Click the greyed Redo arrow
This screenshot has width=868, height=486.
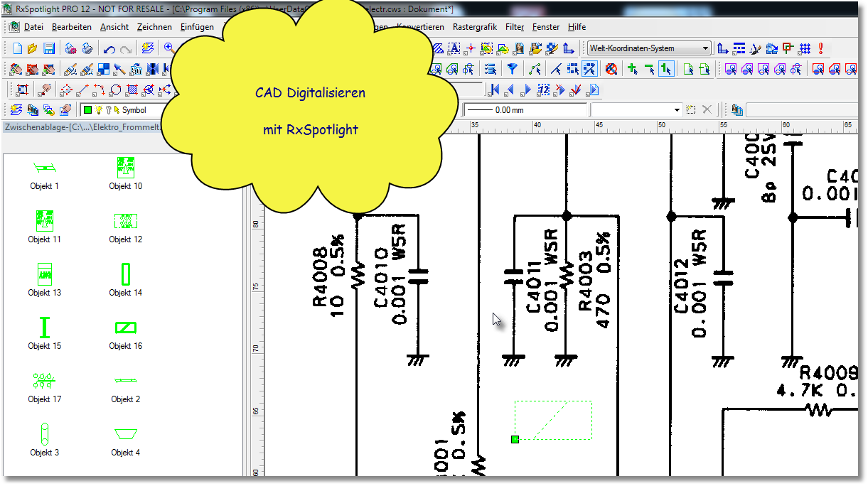pos(126,49)
